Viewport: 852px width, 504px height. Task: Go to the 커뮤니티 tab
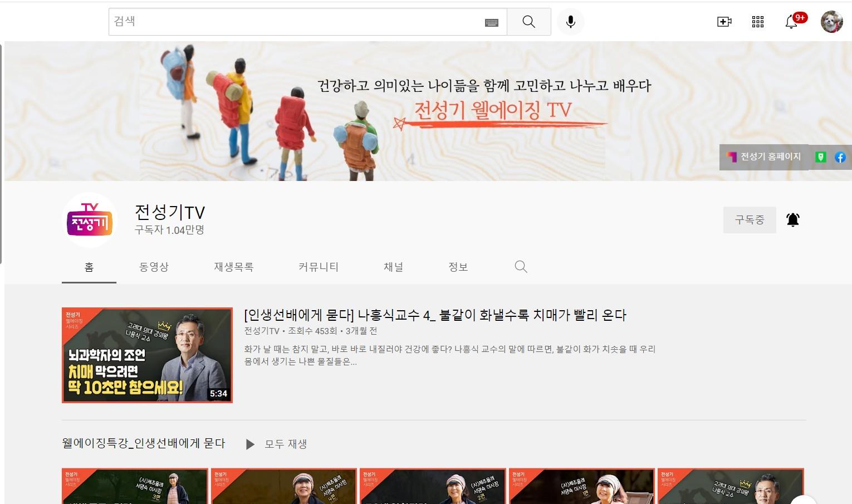tap(319, 267)
